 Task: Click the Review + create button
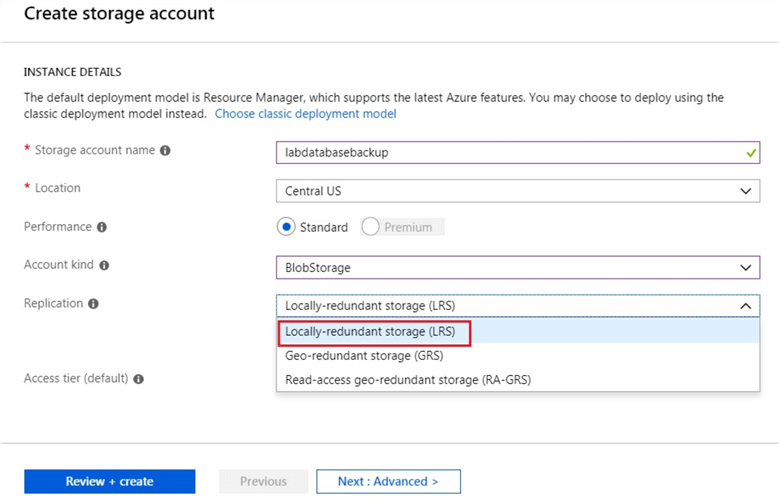[109, 481]
